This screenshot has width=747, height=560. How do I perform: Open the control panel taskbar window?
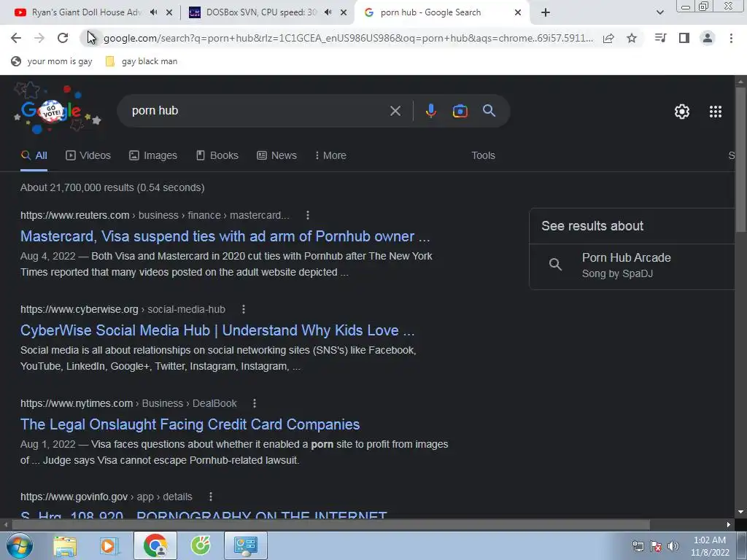point(246,545)
